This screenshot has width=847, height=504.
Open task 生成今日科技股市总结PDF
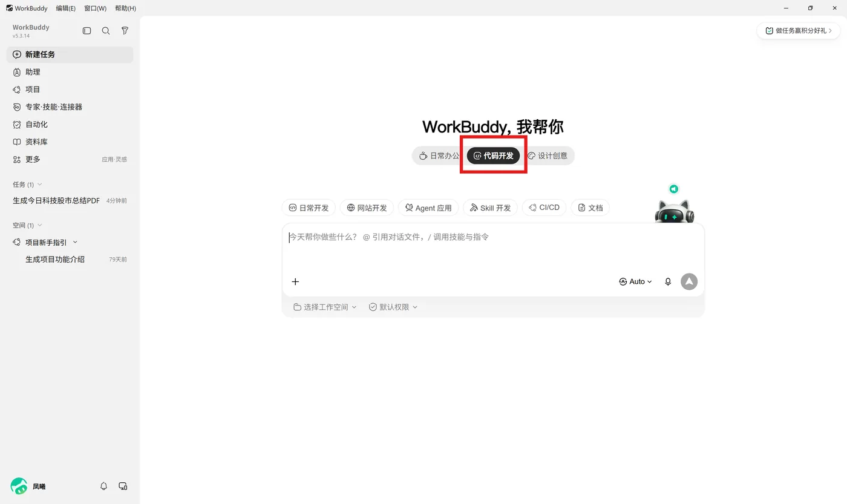pos(56,201)
